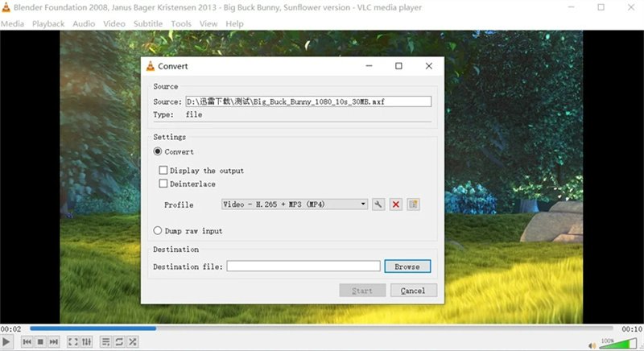The height and width of the screenshot is (351, 644).
Task: Enable Display the output checkbox
Action: [163, 170]
